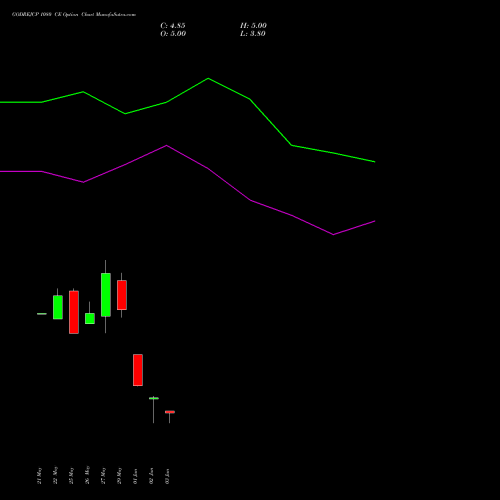Image resolution: width=500 pixels, height=500 pixels.
Task: Click the "03 Jun" date label
Action: point(167,476)
